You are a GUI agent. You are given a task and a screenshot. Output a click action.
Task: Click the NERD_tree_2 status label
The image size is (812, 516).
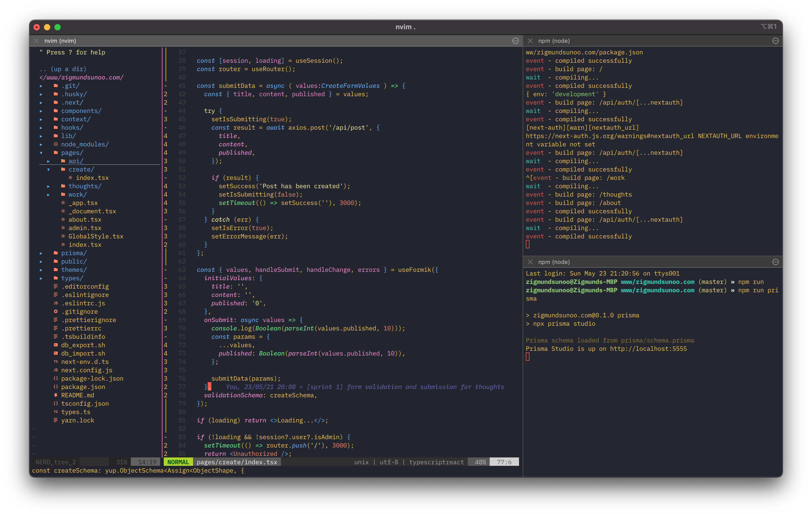click(x=56, y=462)
